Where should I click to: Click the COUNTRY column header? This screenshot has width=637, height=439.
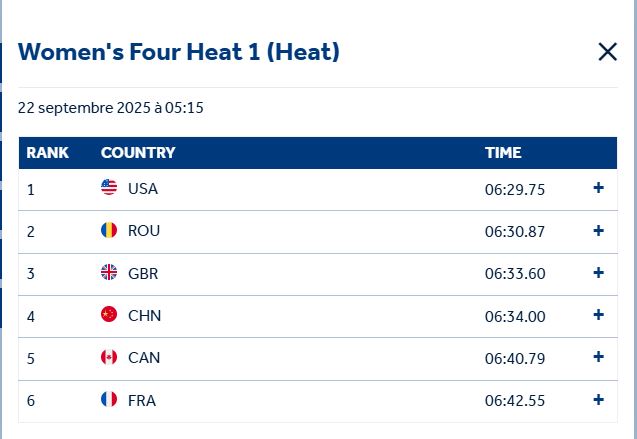click(x=138, y=153)
